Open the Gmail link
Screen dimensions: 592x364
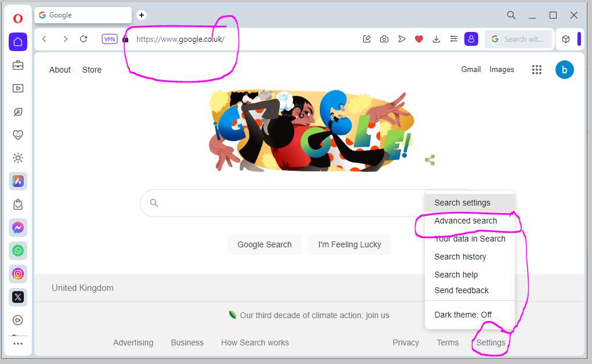click(x=471, y=70)
